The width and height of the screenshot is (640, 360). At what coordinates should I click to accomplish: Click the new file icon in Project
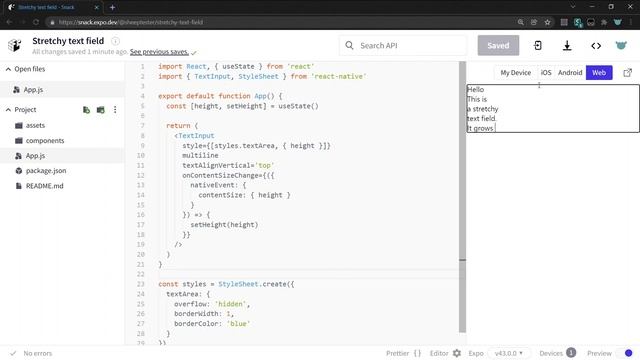pyautogui.click(x=86, y=110)
